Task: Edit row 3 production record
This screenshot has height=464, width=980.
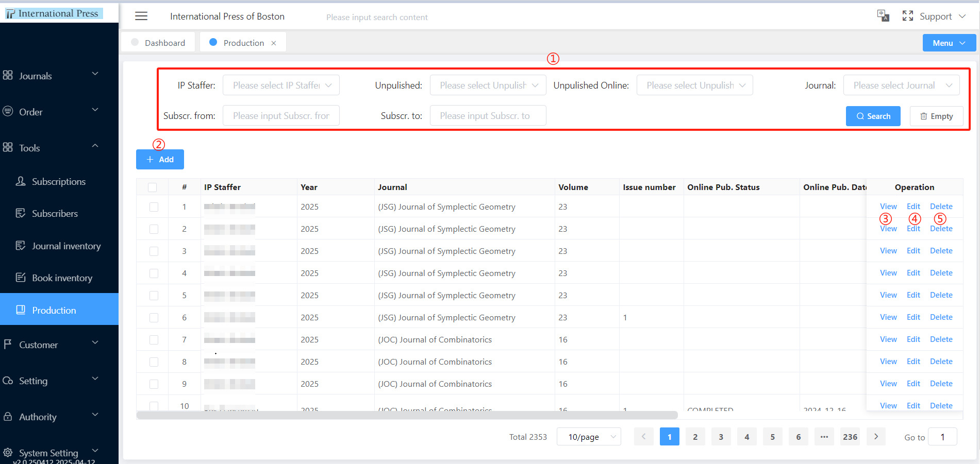Action: [x=913, y=251]
